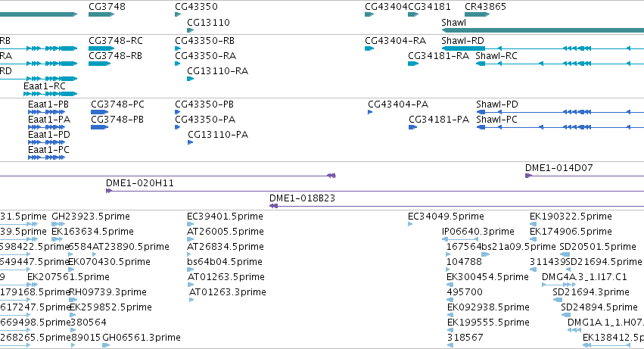Click the Eaat1-PB protein glyph

click(46, 112)
